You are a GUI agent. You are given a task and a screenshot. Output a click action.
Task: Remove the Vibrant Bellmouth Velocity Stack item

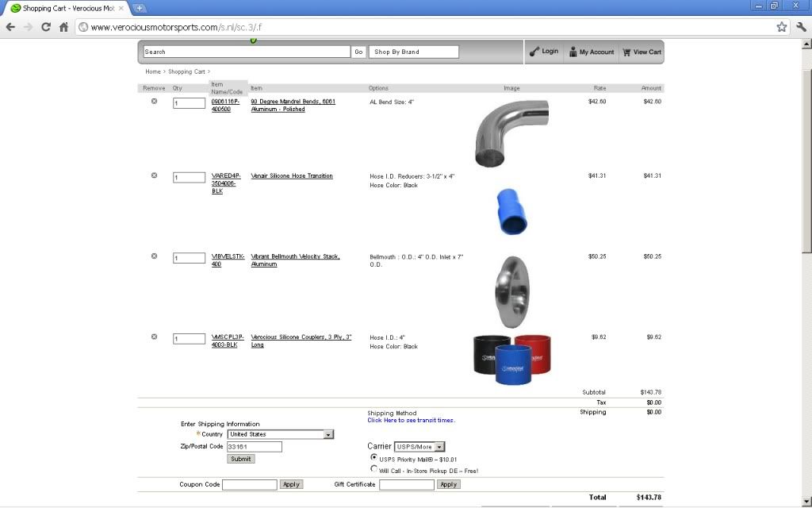[x=155, y=256]
